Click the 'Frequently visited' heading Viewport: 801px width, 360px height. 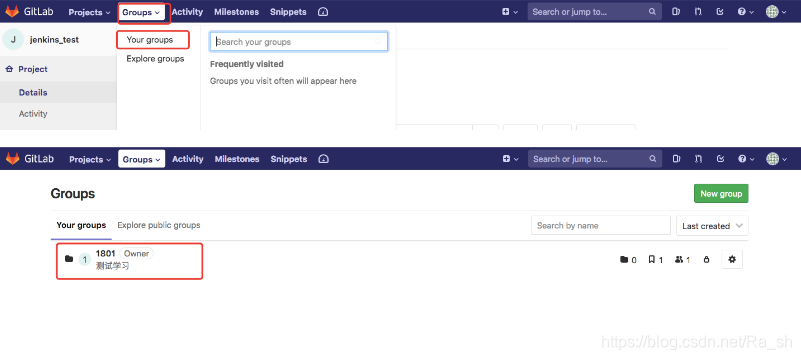247,64
